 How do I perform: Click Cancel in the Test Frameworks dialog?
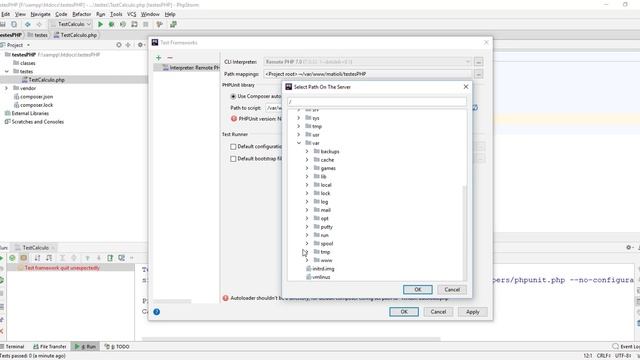pyautogui.click(x=438, y=312)
